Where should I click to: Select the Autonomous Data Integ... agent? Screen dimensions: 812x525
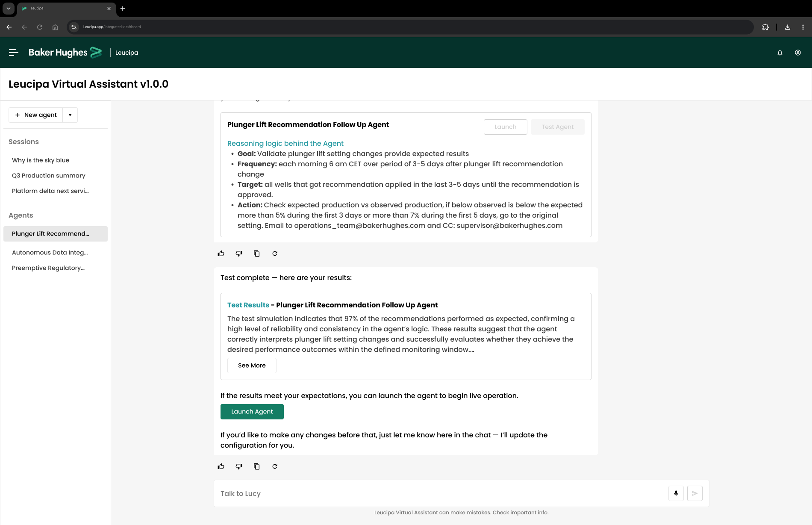click(50, 253)
